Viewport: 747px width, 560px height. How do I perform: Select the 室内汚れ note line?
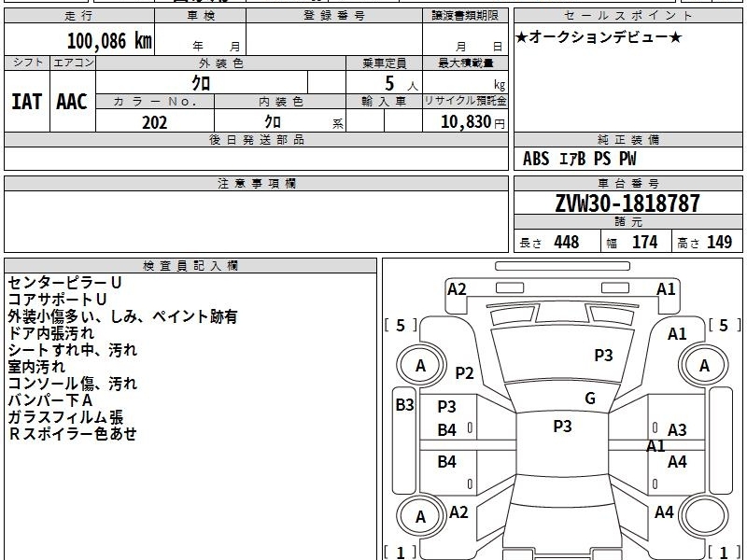coord(36,367)
